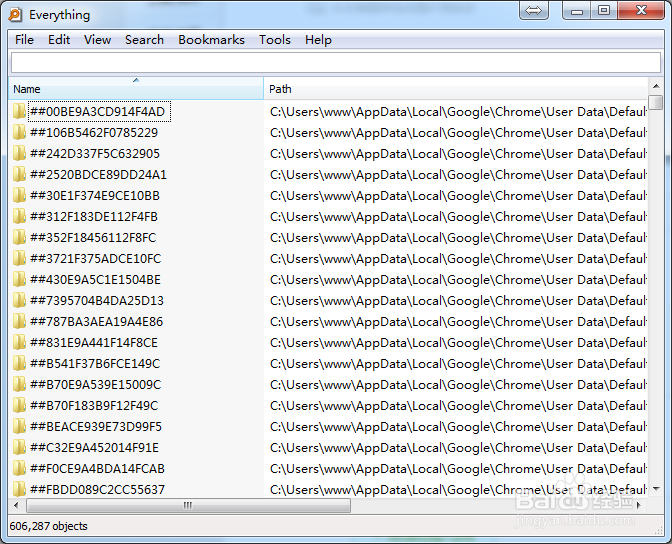Select the ##242D337F5C632905 folder name
Viewport: 672px width, 544px height.
pyautogui.click(x=95, y=154)
